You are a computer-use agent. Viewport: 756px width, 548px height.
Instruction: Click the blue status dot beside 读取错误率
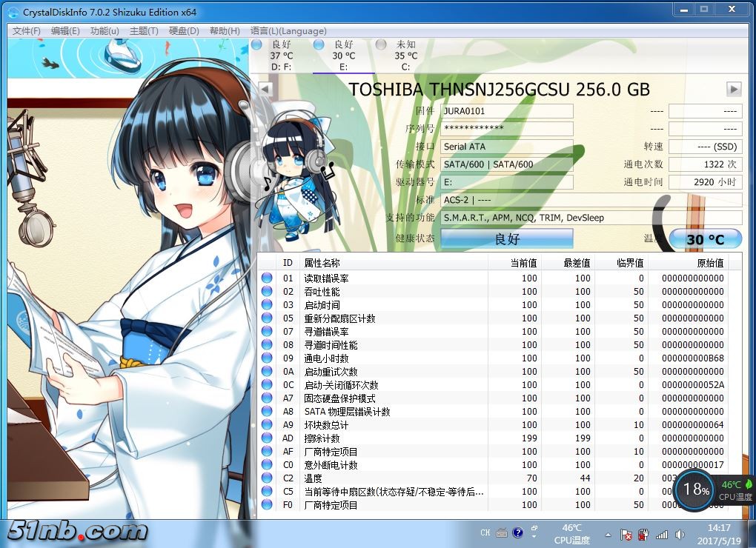pyautogui.click(x=267, y=278)
